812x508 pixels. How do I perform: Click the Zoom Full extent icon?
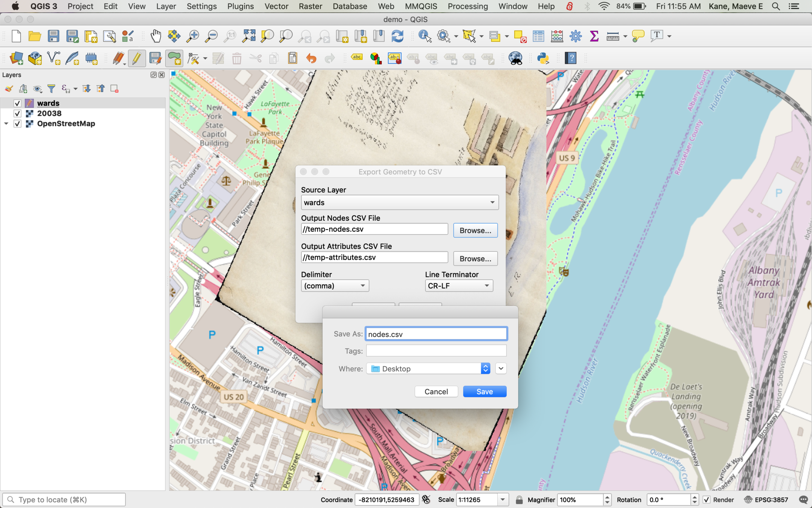(248, 36)
